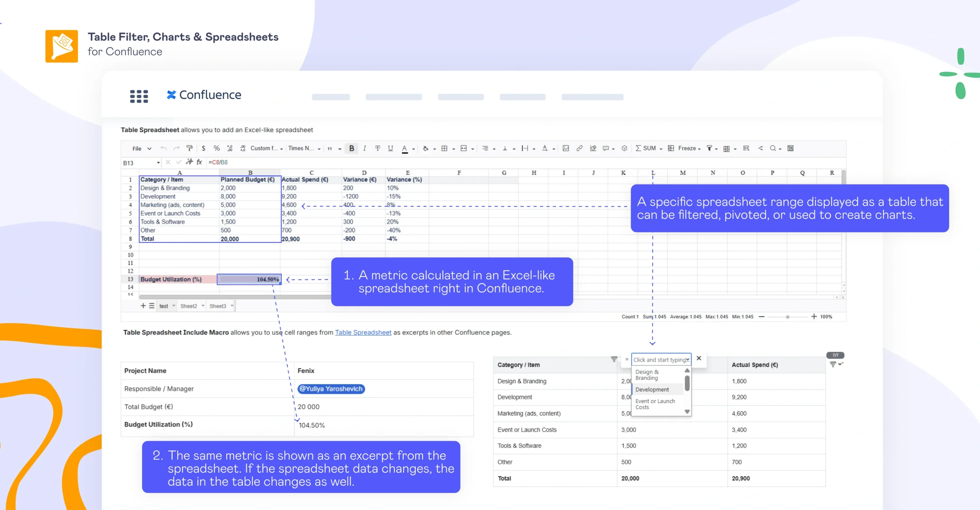Click the undo arrow icon
This screenshot has height=510, width=980.
[163, 148]
